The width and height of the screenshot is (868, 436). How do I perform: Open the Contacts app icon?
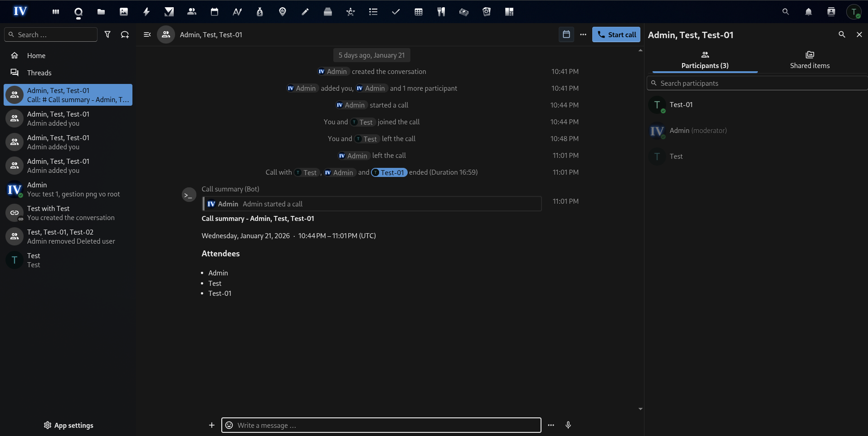pyautogui.click(x=191, y=11)
